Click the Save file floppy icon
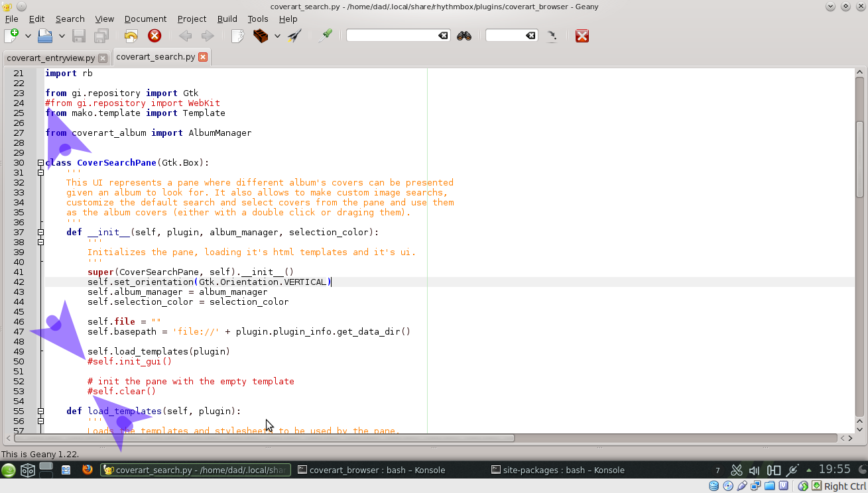This screenshot has height=493, width=868. click(79, 36)
